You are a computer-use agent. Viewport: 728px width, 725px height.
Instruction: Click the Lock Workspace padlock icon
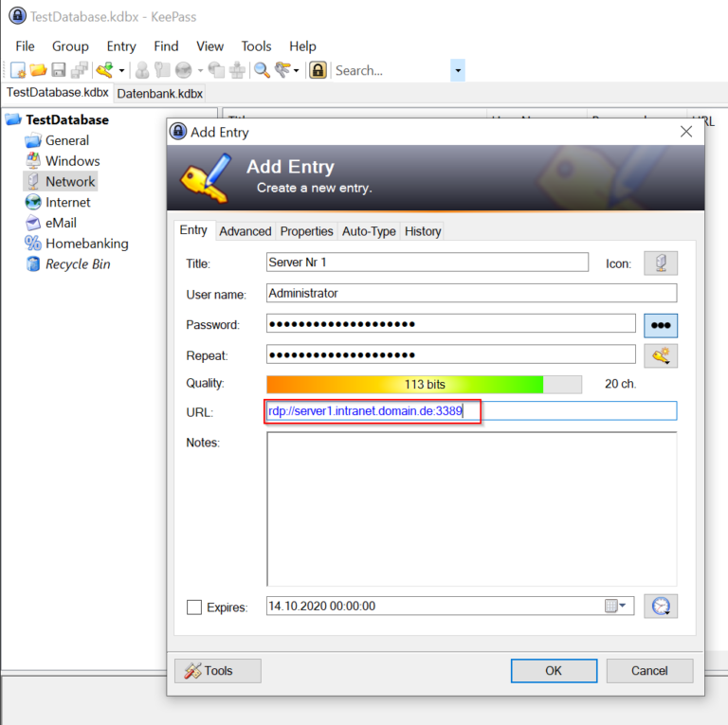tap(318, 70)
